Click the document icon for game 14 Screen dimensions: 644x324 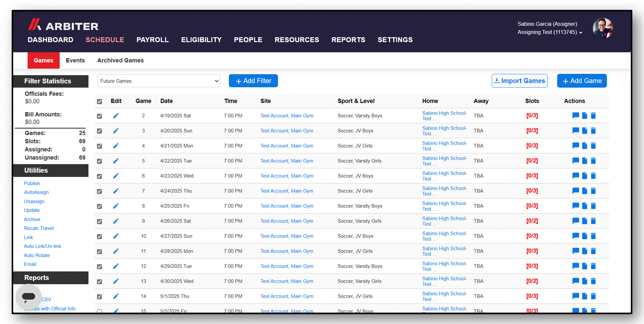pos(584,296)
